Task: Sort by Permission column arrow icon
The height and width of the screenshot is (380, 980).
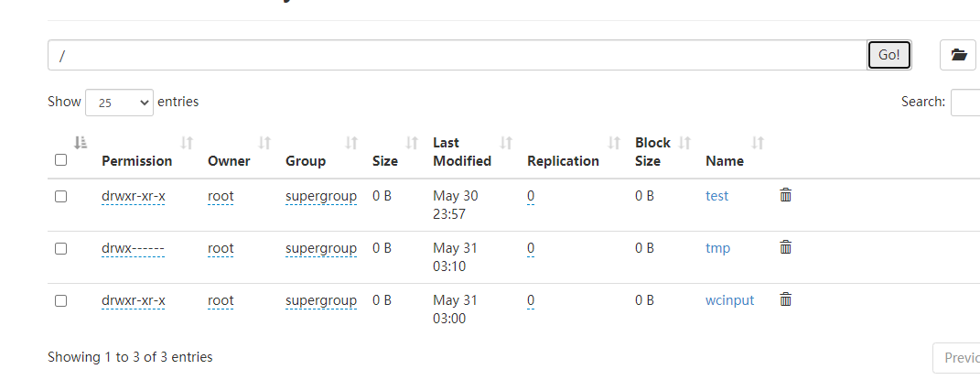Action: (187, 143)
